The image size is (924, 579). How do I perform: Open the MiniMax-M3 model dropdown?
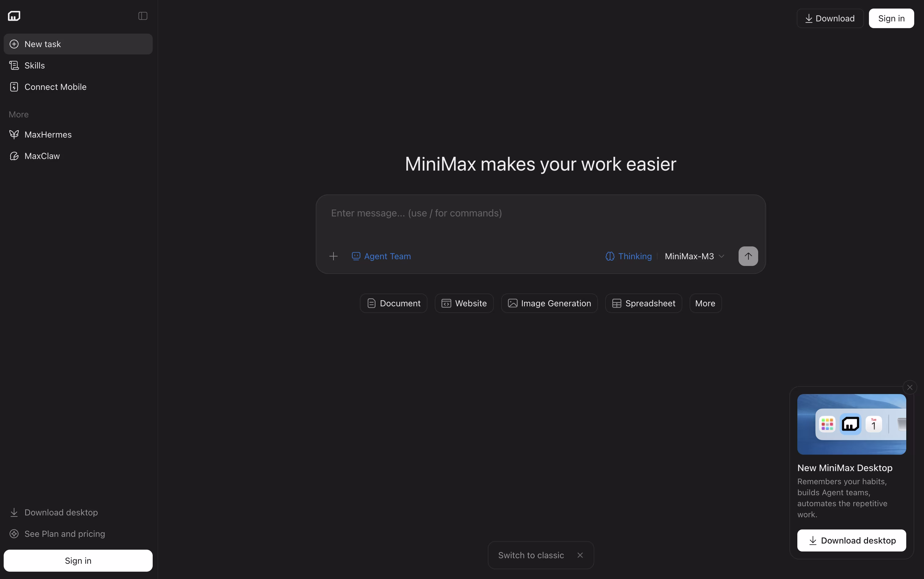coord(695,256)
